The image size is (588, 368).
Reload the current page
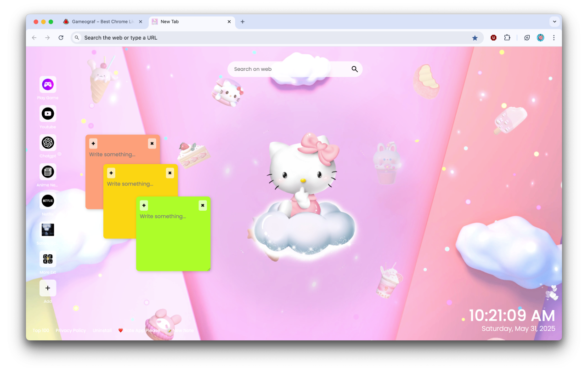(61, 38)
